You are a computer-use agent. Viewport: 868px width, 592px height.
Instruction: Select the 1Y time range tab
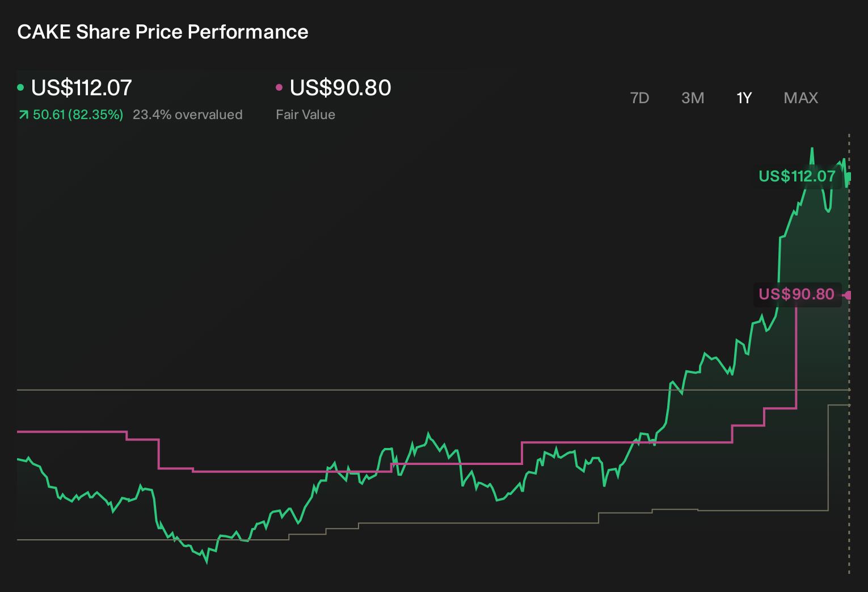coord(744,98)
